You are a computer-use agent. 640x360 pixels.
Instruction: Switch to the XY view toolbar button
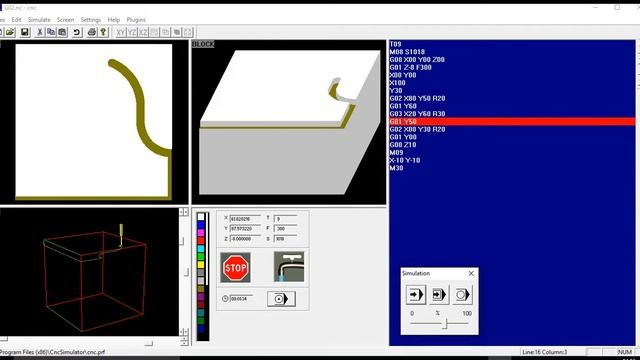click(120, 32)
